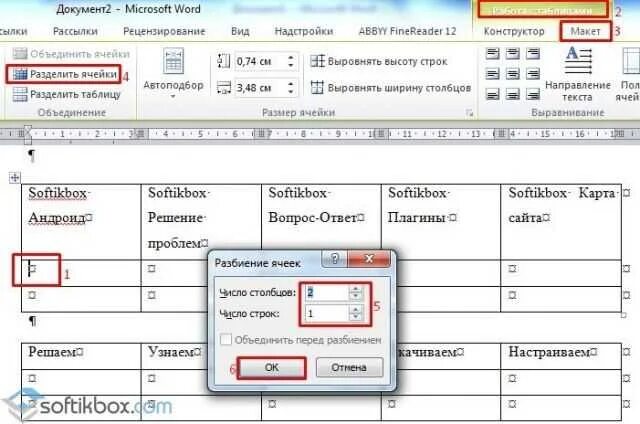
Task: Click the Split Cells (Разделить ячейки) button
Action: [65, 74]
